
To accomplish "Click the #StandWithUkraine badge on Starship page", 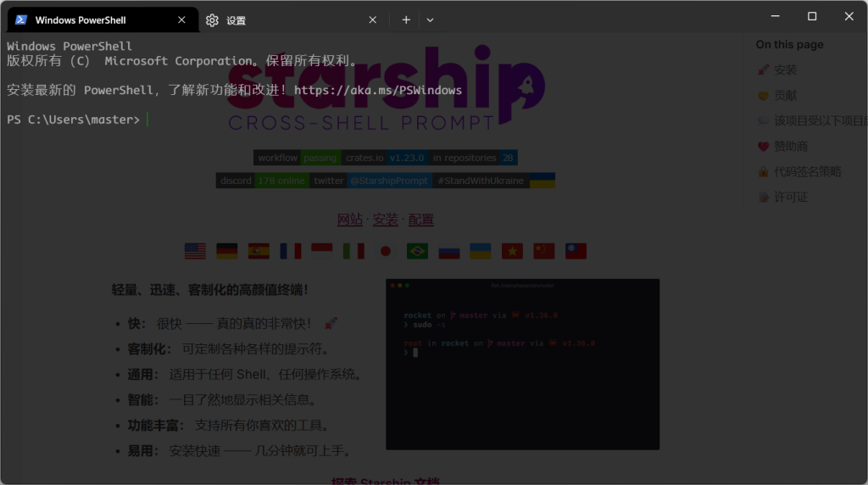I will (494, 181).
